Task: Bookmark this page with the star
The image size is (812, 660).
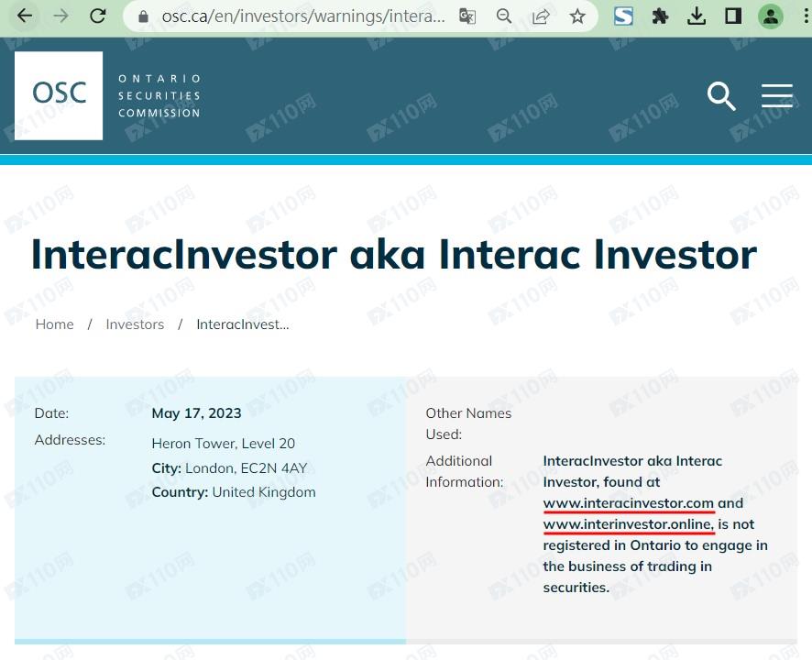Action: tap(577, 16)
